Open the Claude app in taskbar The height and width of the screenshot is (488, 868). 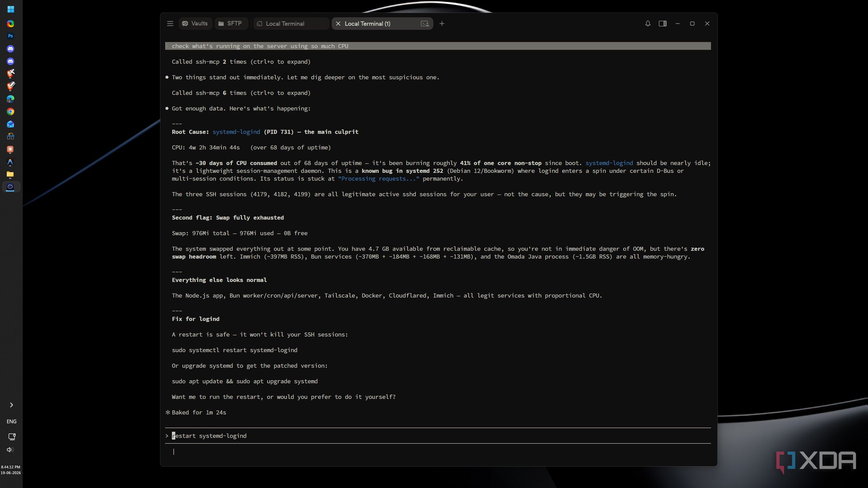pyautogui.click(x=11, y=149)
